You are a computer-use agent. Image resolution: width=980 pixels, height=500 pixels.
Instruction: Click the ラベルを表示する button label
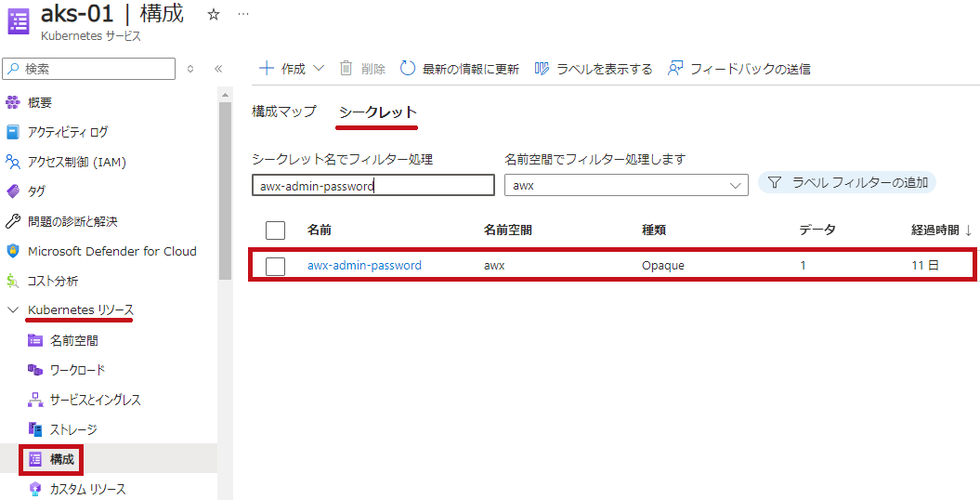pyautogui.click(x=605, y=69)
